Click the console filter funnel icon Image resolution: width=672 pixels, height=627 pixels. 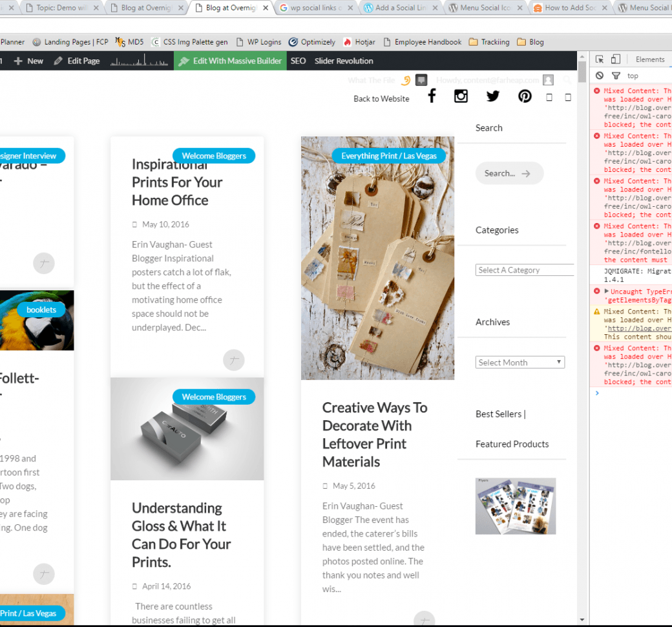616,76
